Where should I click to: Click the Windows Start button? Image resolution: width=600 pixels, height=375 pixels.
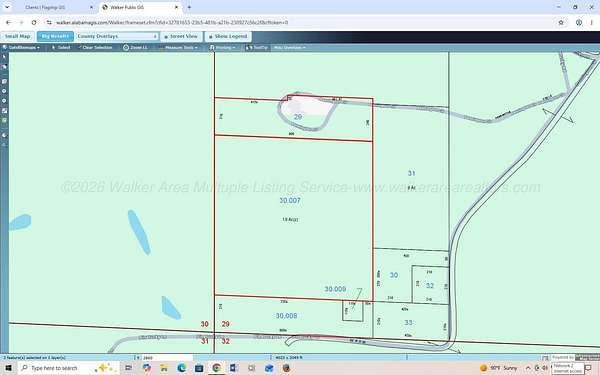click(8, 368)
